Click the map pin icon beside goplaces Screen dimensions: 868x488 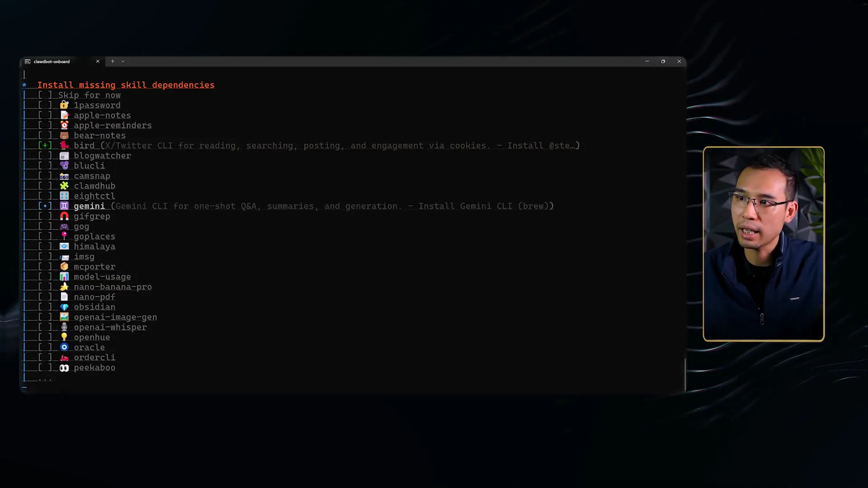64,236
